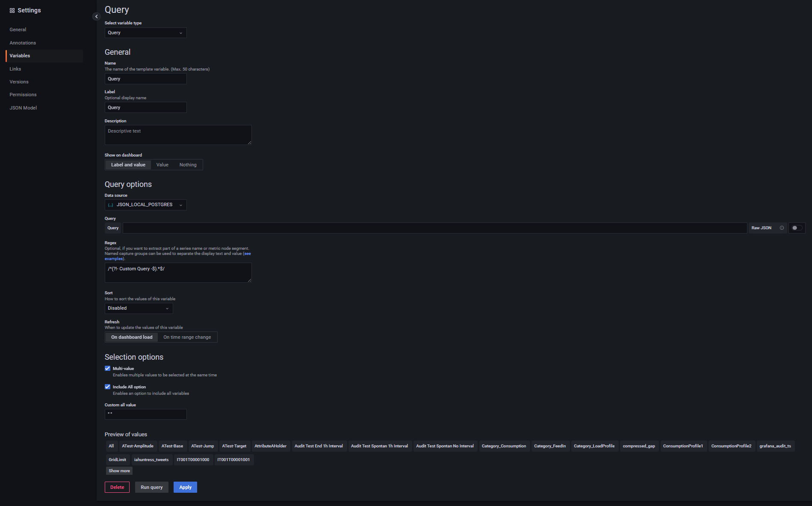
Task: Toggle the Raw JSON switch
Action: [x=797, y=228]
